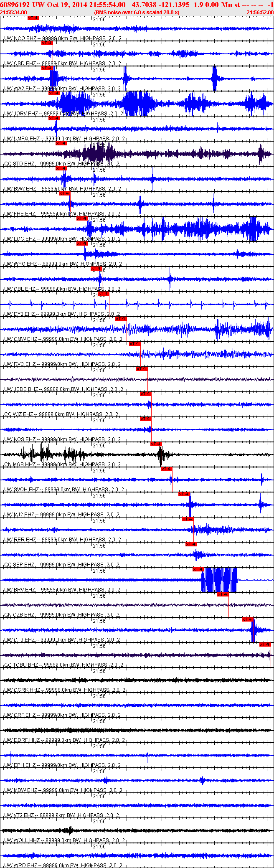Viewport: 274px width, 868px height.
Task: Select the red pick flag on FHE trace
Action: coord(65,193)
